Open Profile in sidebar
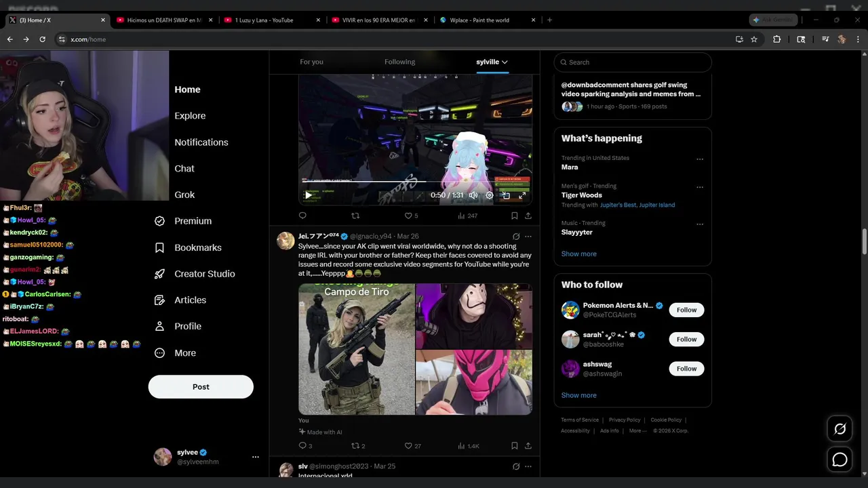Image resolution: width=868 pixels, height=488 pixels. point(178,326)
